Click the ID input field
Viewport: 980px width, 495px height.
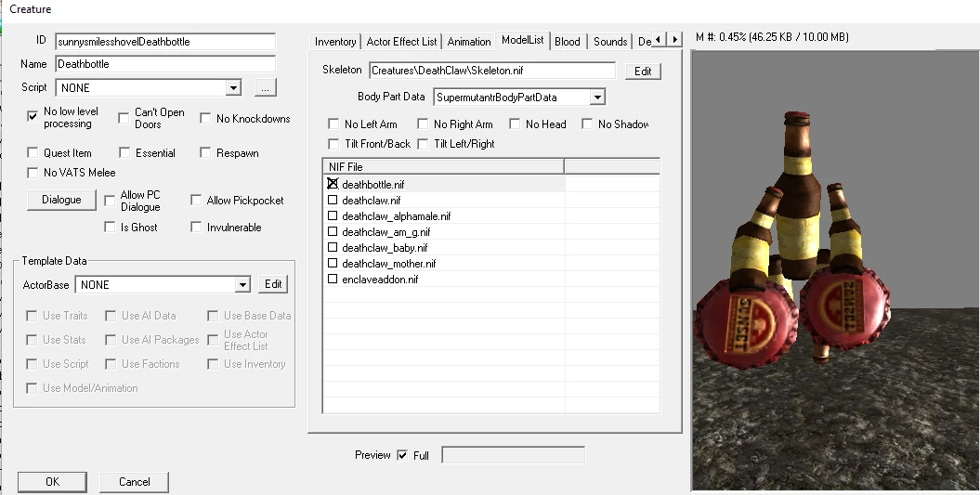[x=165, y=42]
